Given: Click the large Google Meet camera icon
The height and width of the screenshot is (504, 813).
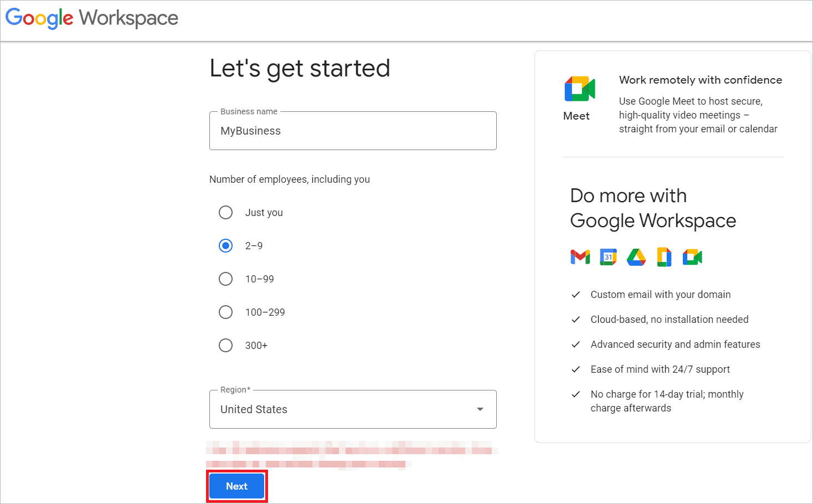Looking at the screenshot, I should point(580,89).
